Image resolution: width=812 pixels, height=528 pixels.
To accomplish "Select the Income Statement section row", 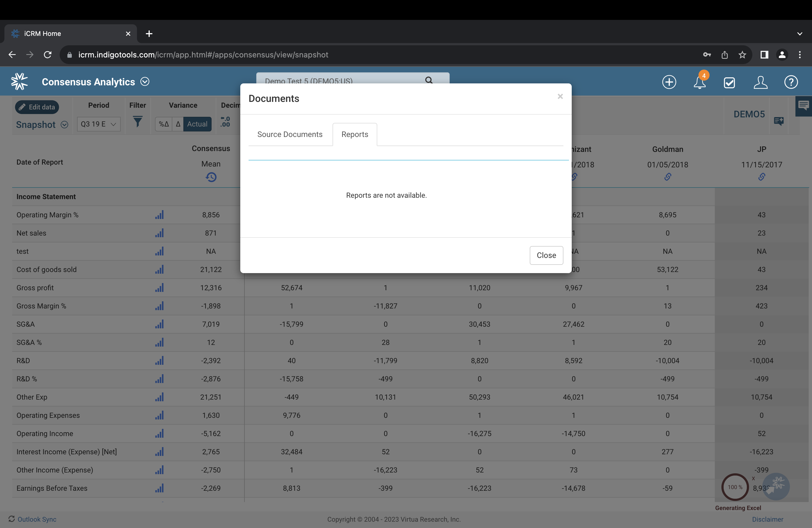I will 363,197.
